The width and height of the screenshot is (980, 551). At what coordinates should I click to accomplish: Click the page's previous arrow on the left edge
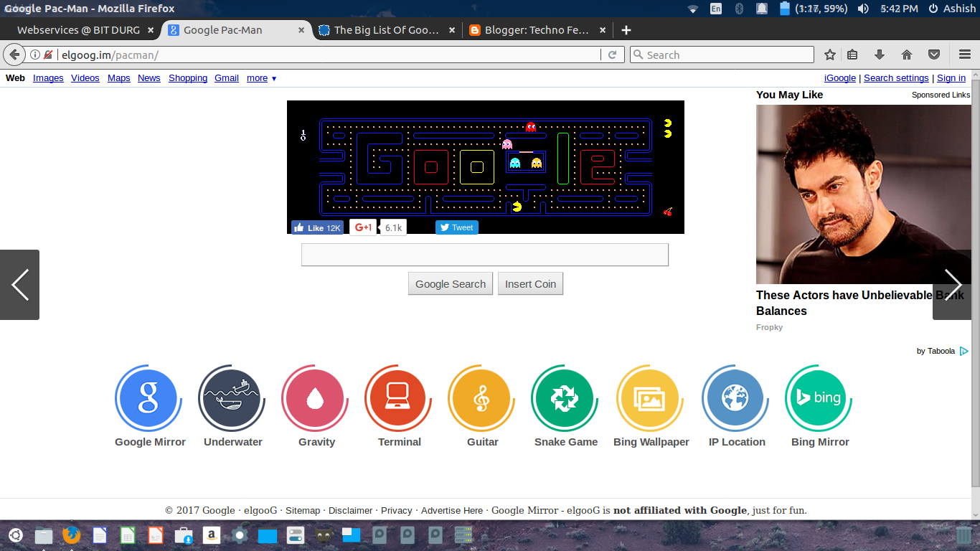(x=19, y=285)
